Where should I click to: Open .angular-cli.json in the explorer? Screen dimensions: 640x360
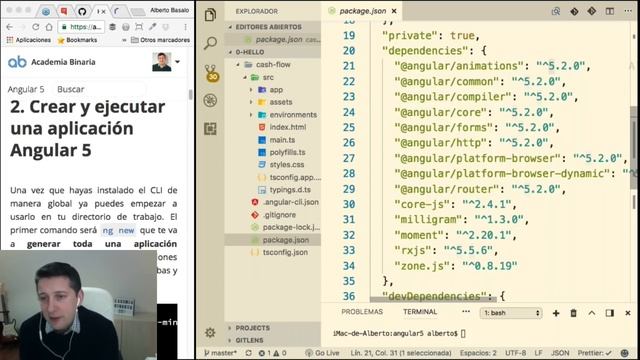291,202
